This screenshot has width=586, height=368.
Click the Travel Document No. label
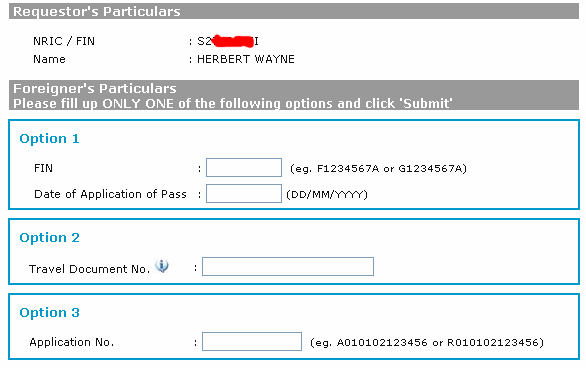(89, 269)
